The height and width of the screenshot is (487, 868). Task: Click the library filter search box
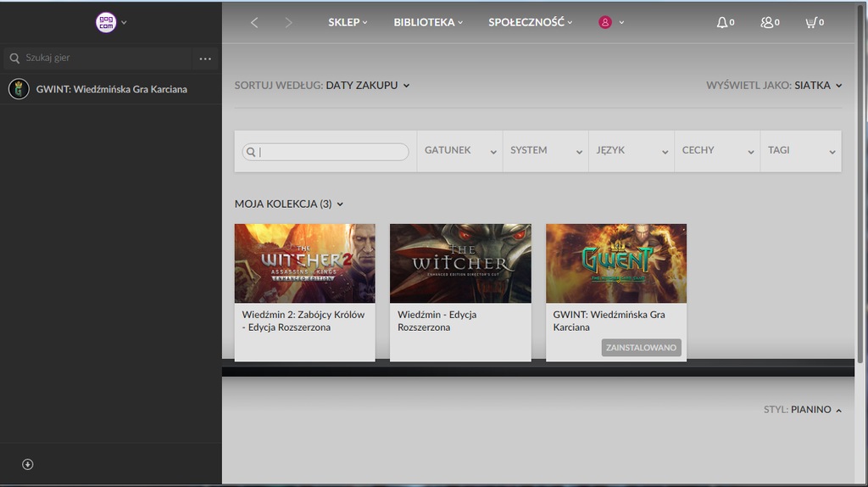[x=325, y=152]
